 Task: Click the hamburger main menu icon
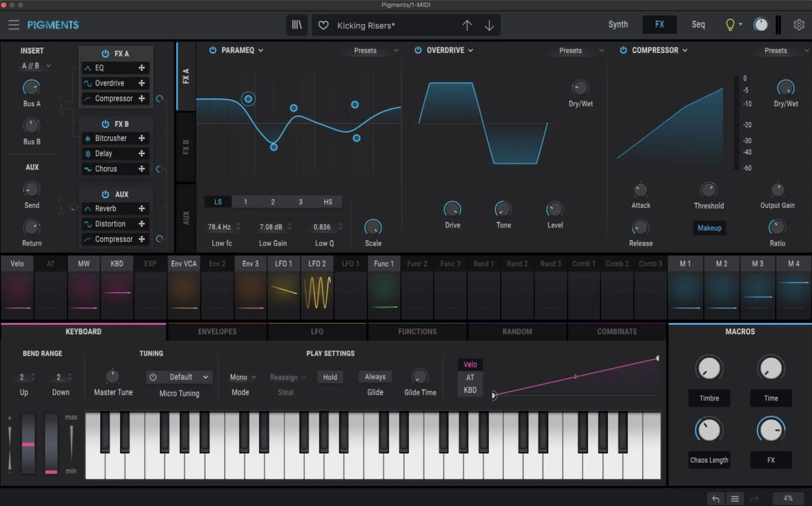[x=14, y=25]
